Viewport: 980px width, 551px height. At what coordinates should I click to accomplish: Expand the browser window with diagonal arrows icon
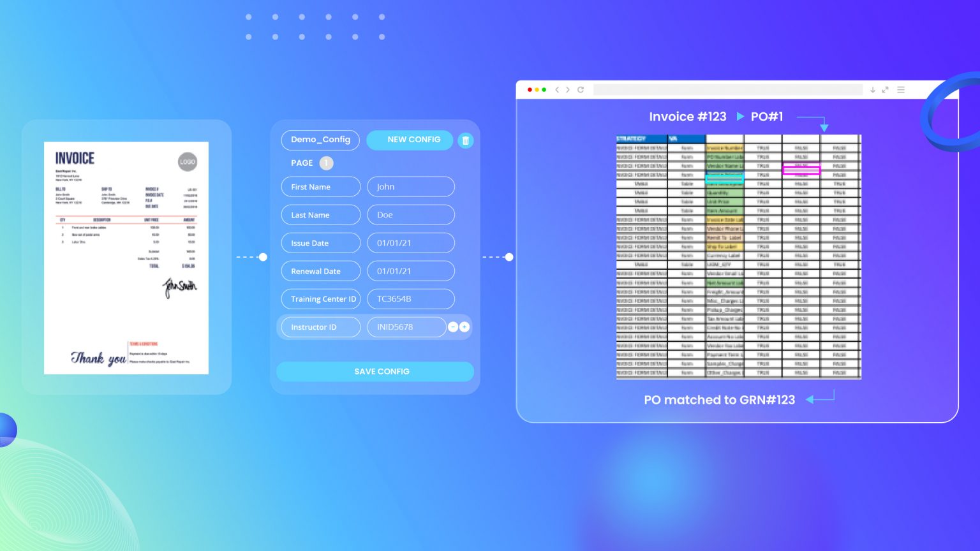point(886,89)
